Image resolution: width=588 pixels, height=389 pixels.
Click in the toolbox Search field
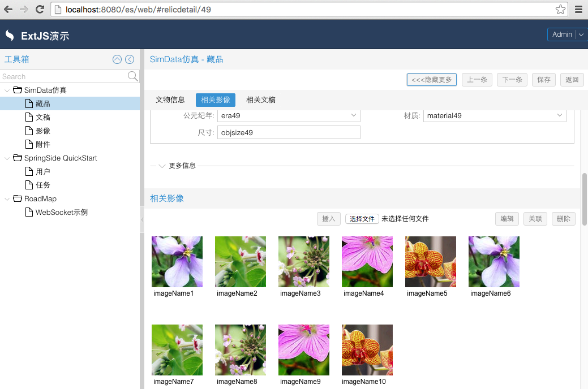pyautogui.click(x=64, y=76)
